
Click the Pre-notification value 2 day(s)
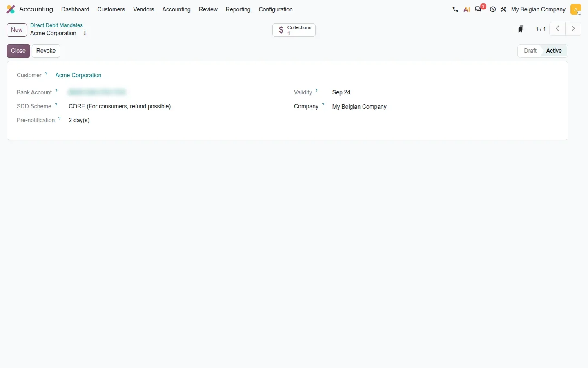click(79, 120)
